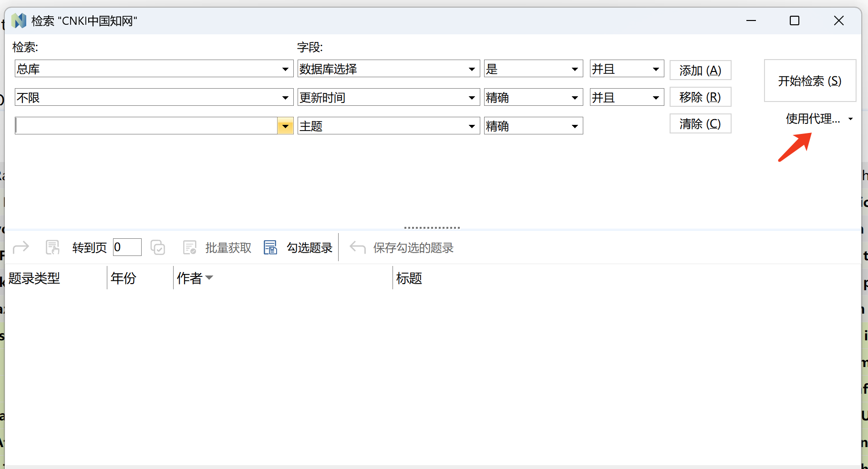Open the 数据库选择 field dropdown
The width and height of the screenshot is (868, 469).
tap(472, 69)
